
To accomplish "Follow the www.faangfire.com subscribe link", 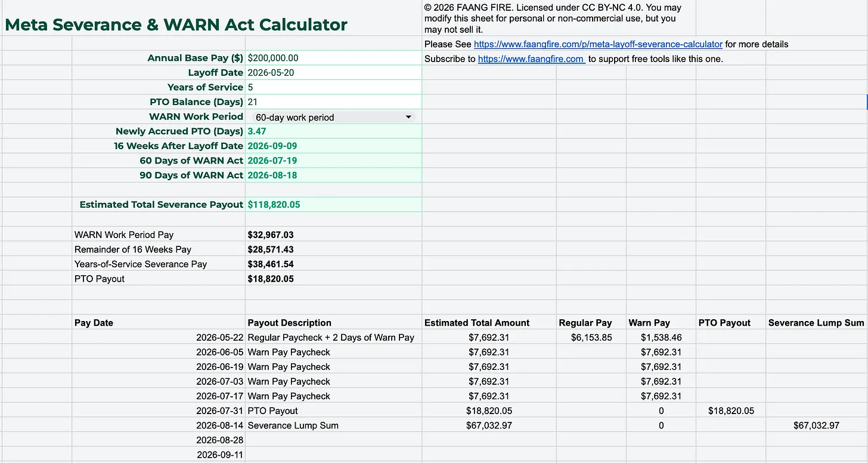I will (531, 59).
